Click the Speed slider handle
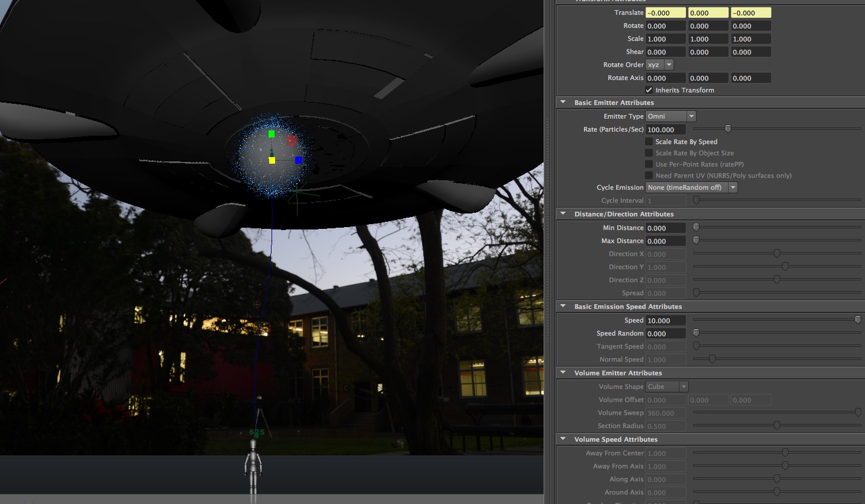This screenshot has height=504, width=865. coord(857,320)
